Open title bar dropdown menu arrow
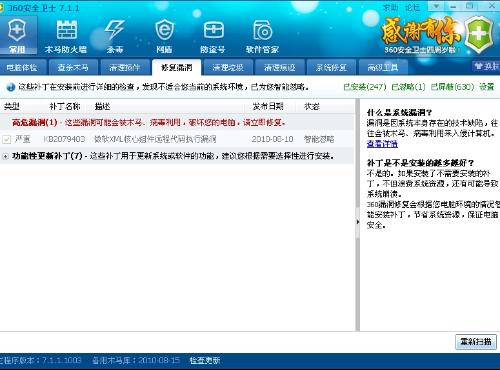This screenshot has height=370, width=500. (436, 6)
